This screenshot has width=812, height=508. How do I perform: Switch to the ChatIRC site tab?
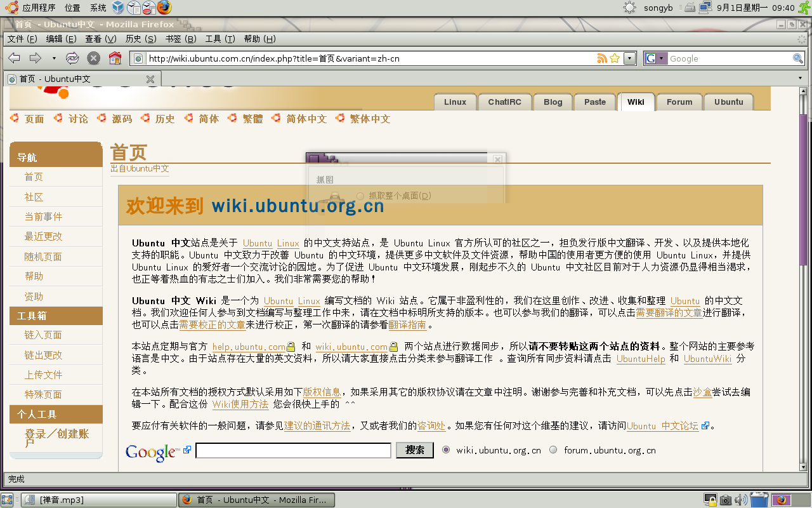504,102
